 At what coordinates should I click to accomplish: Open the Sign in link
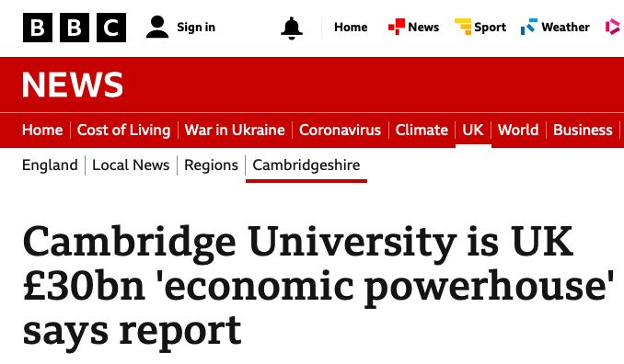click(x=196, y=27)
